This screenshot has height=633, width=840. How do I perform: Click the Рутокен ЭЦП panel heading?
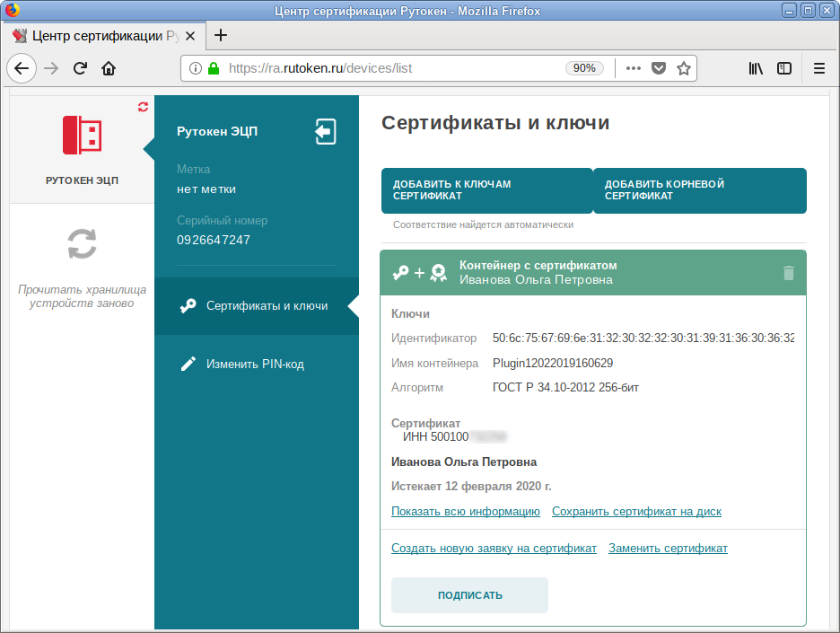[x=217, y=131]
